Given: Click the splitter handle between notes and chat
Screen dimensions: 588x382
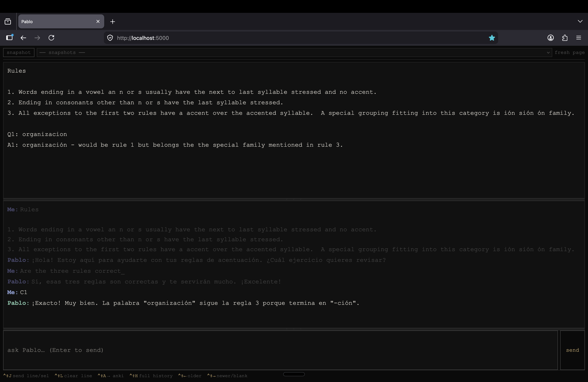Looking at the screenshot, I should [294, 199].
